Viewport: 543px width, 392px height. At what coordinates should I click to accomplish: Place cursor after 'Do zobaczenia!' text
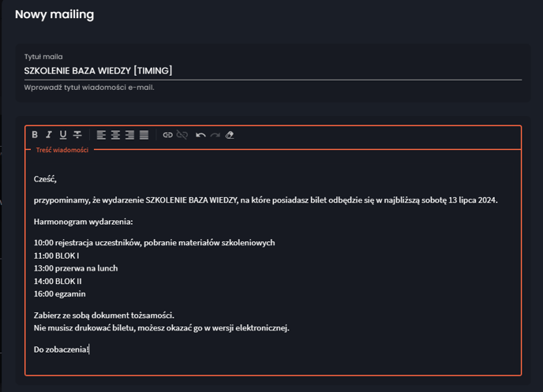(90, 349)
